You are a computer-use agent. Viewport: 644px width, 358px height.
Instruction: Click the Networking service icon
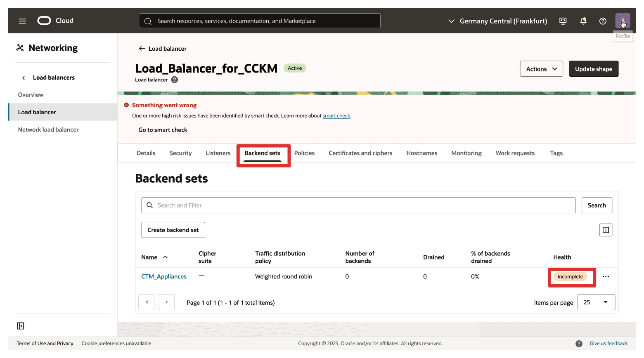click(20, 48)
